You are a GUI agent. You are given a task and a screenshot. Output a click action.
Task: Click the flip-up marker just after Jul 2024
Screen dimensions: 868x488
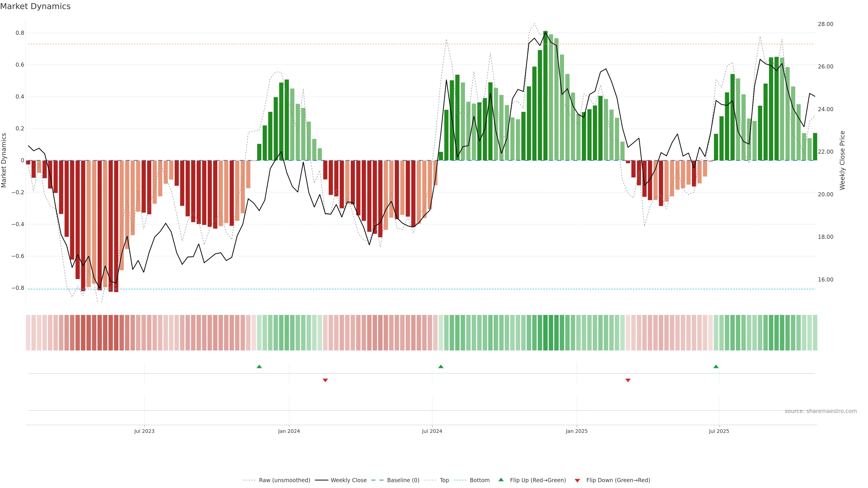441,366
